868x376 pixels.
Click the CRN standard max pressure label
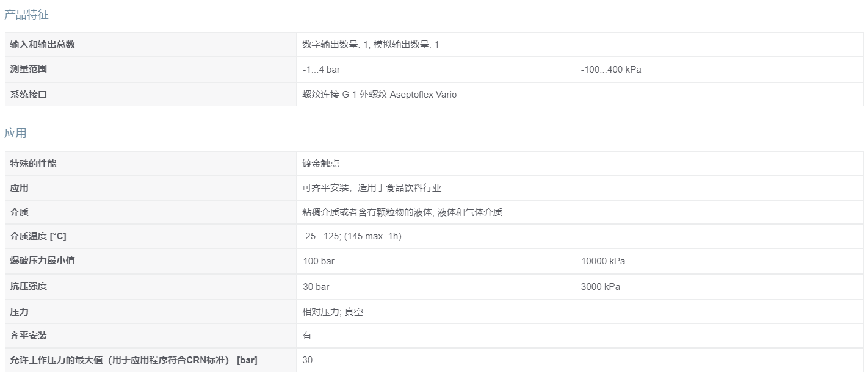click(x=134, y=360)
